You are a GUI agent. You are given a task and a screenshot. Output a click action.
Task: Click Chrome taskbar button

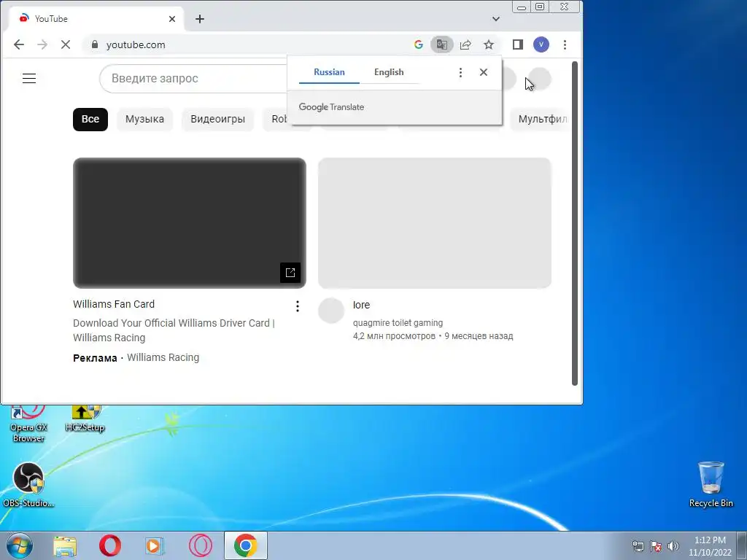point(245,546)
